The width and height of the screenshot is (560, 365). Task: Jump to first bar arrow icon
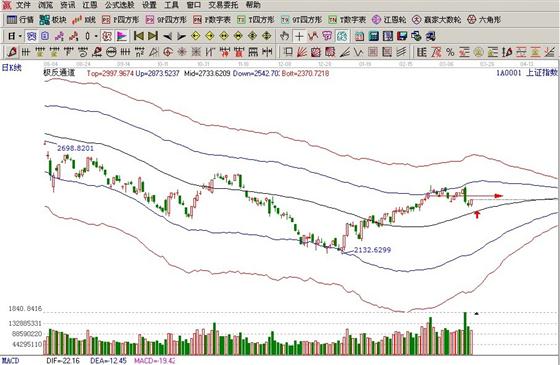[x=139, y=36]
